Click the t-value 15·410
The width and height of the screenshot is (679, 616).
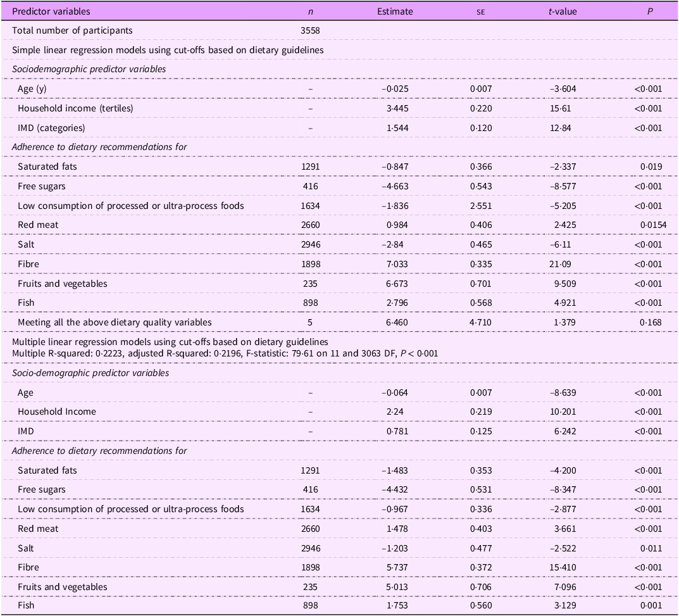point(563,567)
